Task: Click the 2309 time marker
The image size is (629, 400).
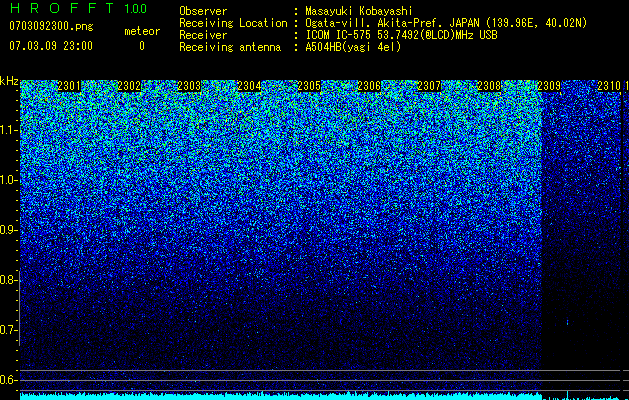Action: [x=549, y=86]
